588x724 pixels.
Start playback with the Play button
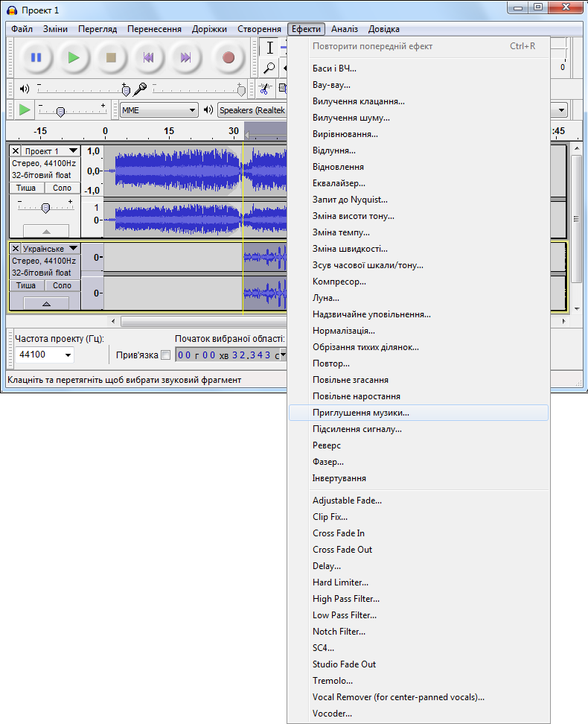tap(74, 57)
